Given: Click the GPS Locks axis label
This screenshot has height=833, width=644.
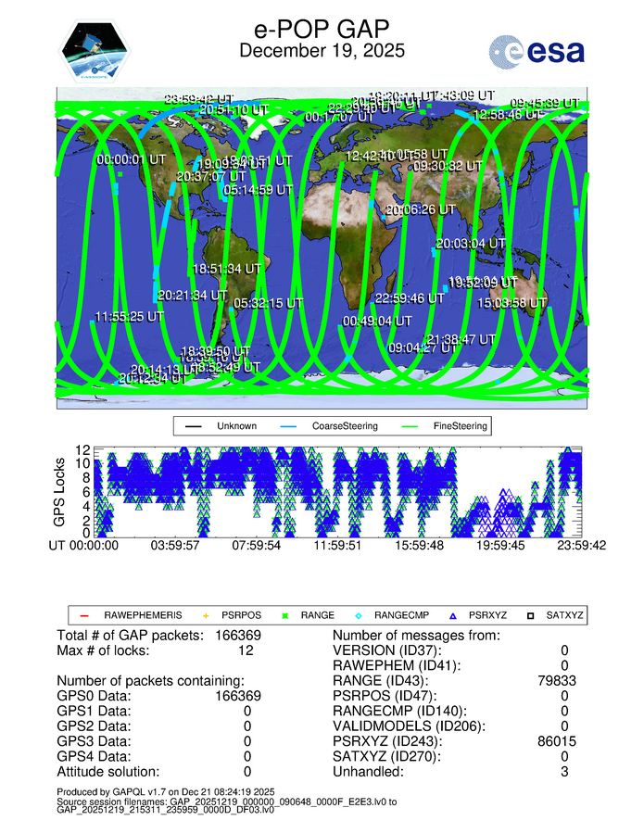Looking at the screenshot, I should pos(60,491).
